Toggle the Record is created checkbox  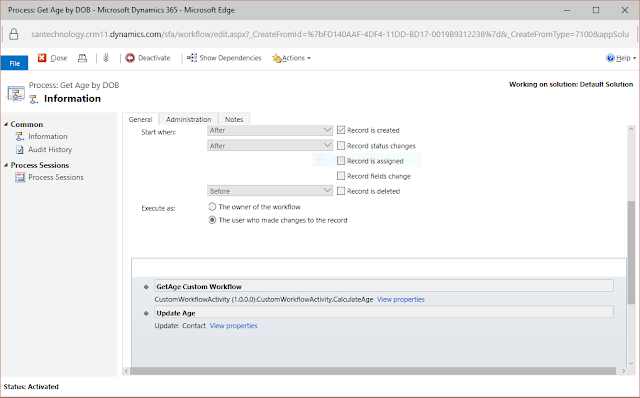point(341,130)
